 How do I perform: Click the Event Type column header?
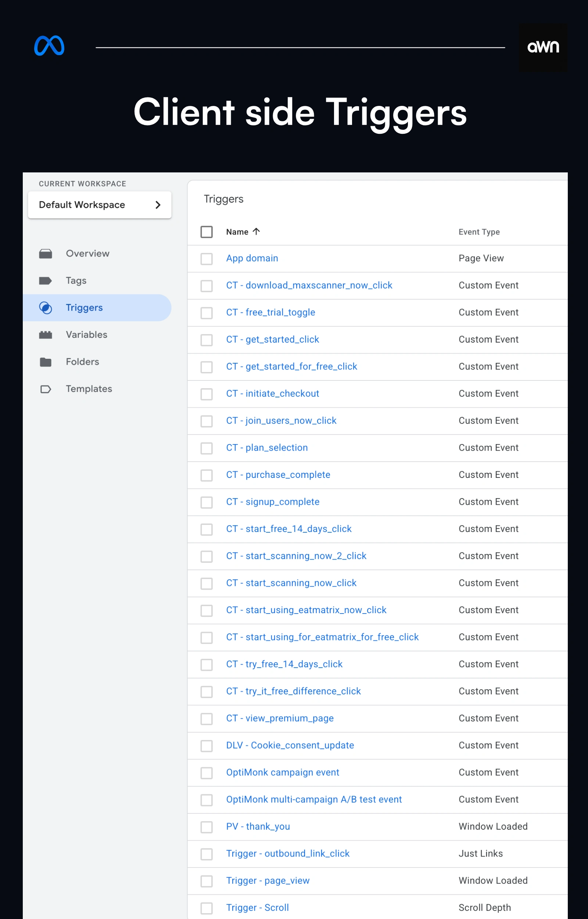[x=479, y=232]
